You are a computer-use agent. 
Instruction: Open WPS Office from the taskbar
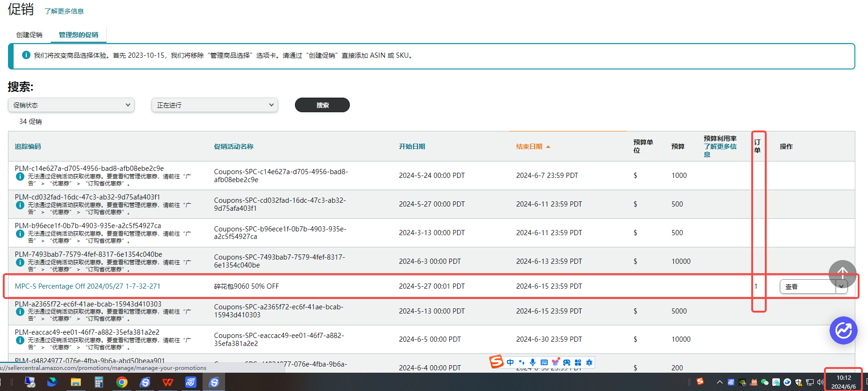[x=167, y=382]
